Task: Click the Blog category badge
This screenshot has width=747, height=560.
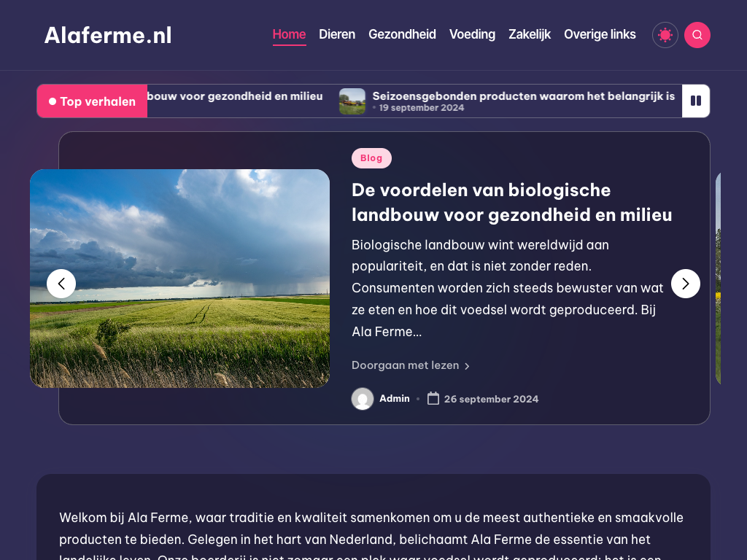Action: (x=371, y=158)
